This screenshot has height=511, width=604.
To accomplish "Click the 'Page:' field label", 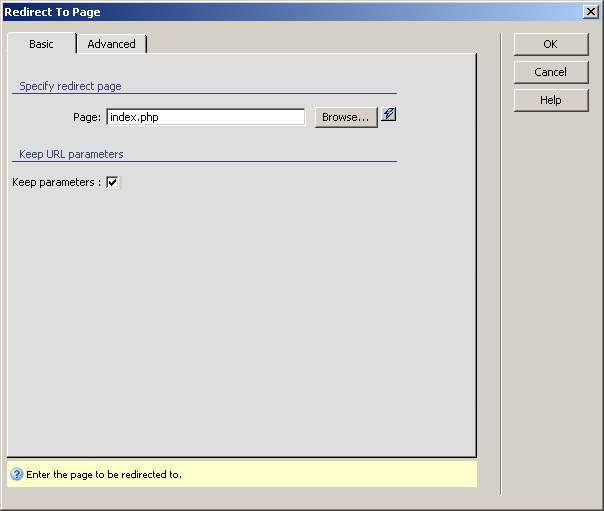I will click(x=87, y=117).
